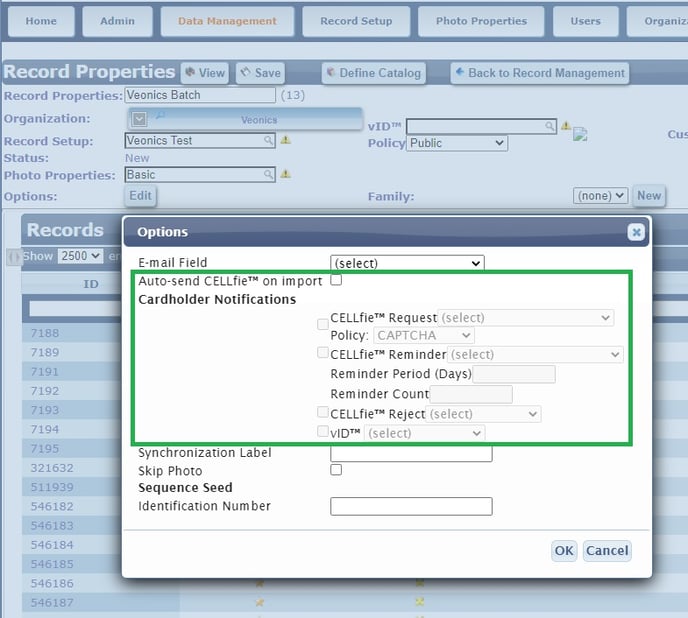The height and width of the screenshot is (618, 688).
Task: Confirm the Options dialog with OK
Action: pos(564,550)
